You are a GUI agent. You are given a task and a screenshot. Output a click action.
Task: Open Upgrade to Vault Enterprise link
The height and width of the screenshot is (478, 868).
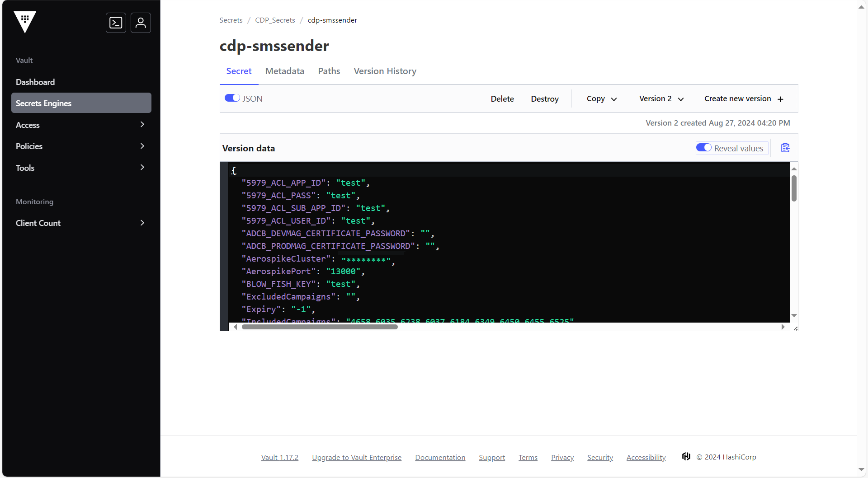click(x=357, y=457)
